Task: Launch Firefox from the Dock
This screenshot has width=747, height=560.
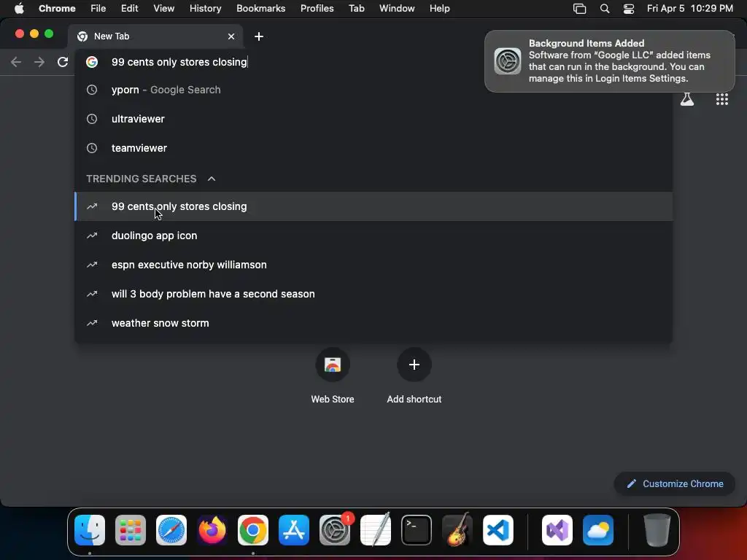Action: tap(212, 530)
